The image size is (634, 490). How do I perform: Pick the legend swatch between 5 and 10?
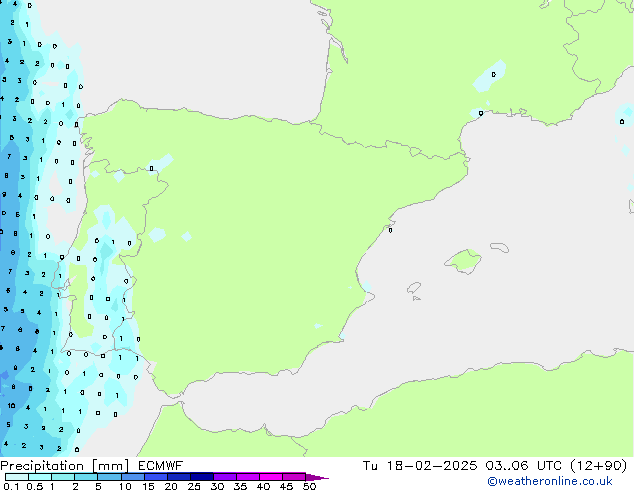pyautogui.click(x=109, y=477)
